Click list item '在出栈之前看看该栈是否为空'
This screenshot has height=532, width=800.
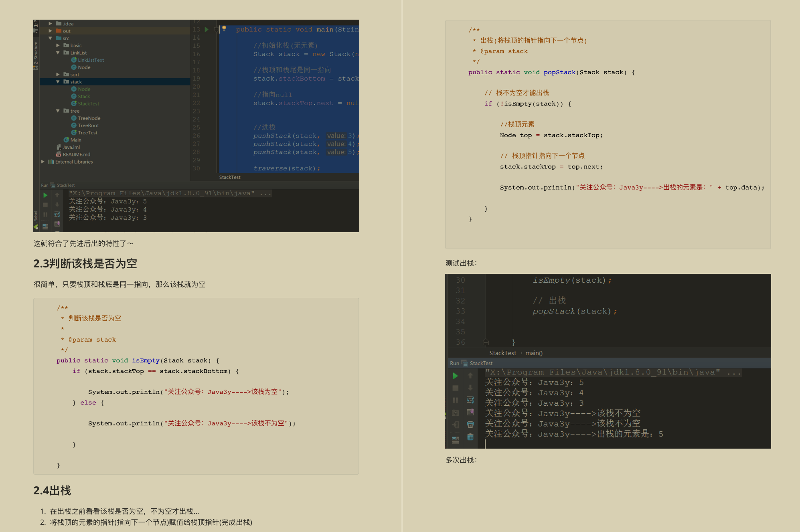[125, 511]
